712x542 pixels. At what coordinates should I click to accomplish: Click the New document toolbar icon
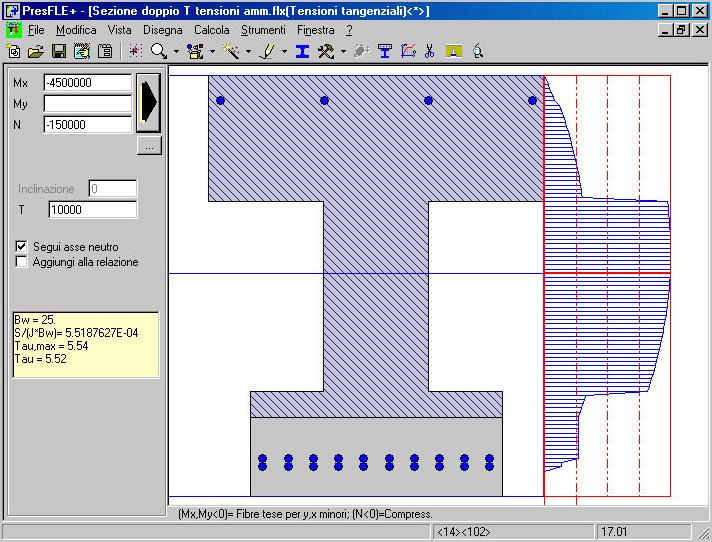coord(14,51)
